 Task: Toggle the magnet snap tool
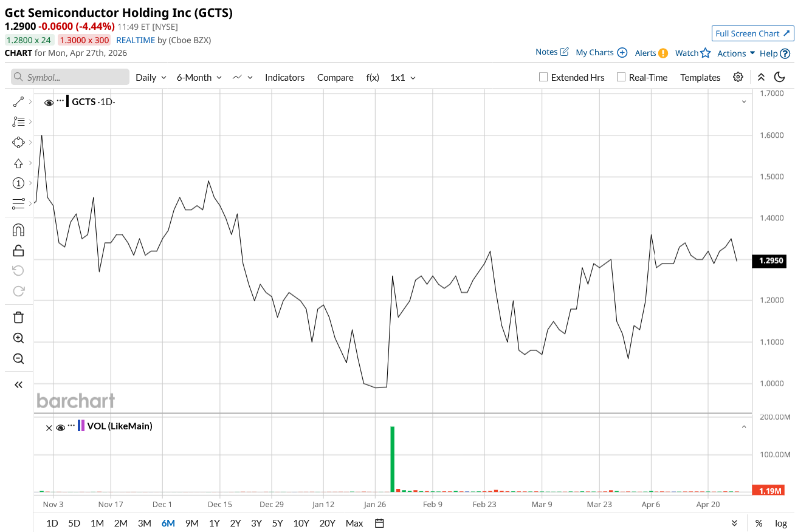[18, 230]
